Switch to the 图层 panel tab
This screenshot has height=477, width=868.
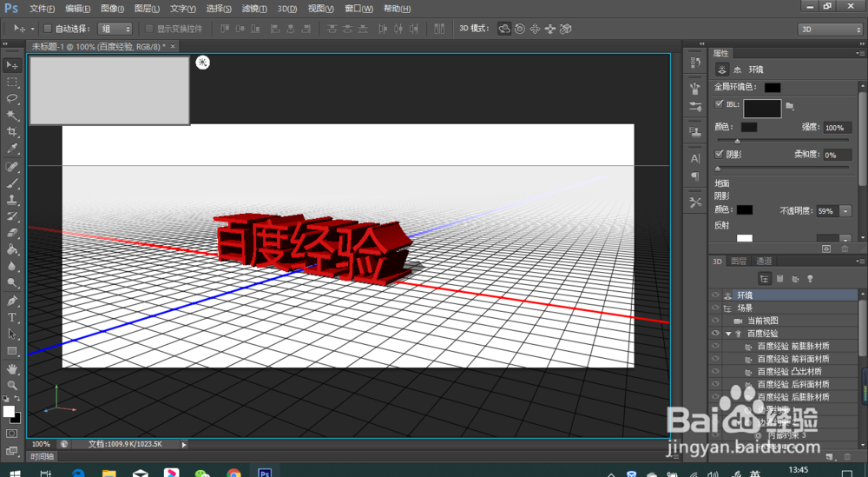tap(739, 261)
